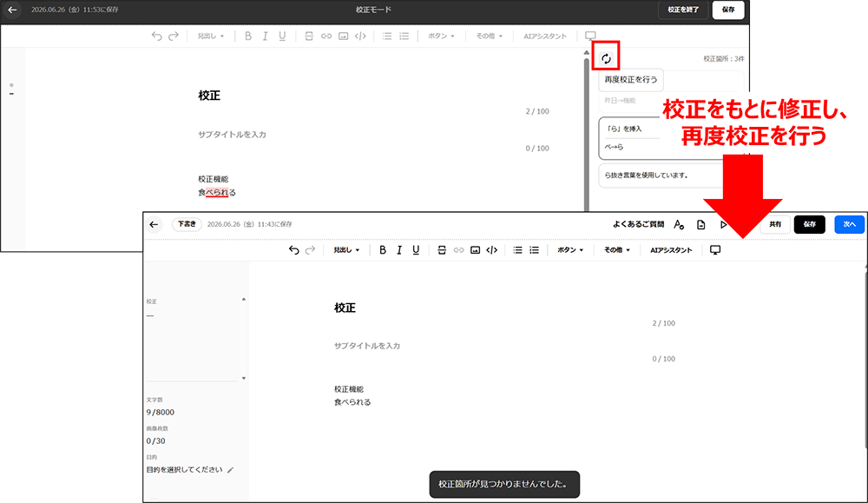Image resolution: width=868 pixels, height=503 pixels.
Task: Toggle italic in the 校正モード window toolbar
Action: (265, 36)
